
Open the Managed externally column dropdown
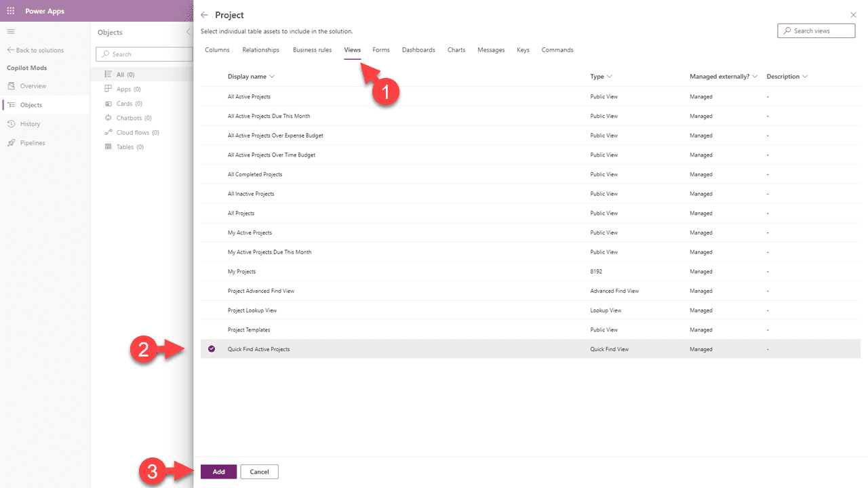(755, 76)
